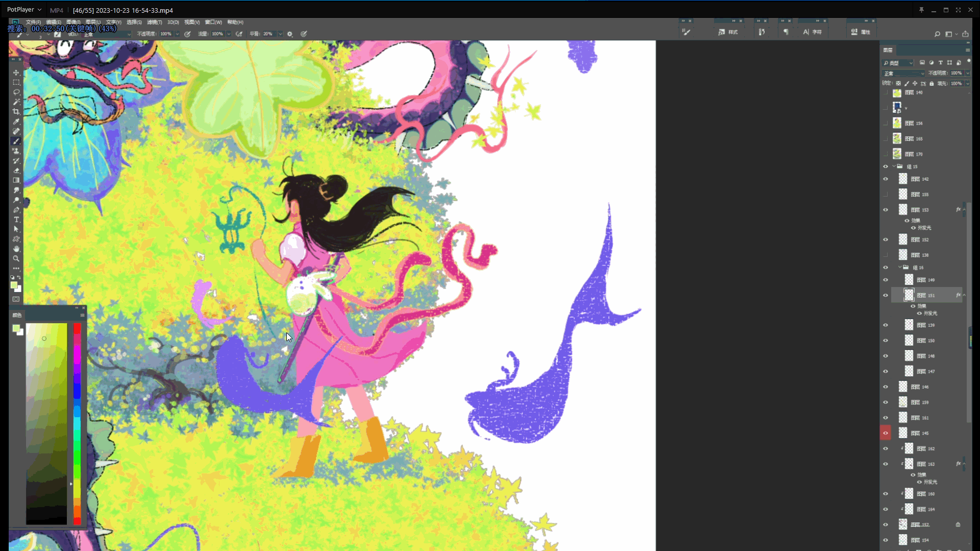This screenshot has height=551, width=980.
Task: Show hidden layer 图层 140
Action: click(886, 93)
